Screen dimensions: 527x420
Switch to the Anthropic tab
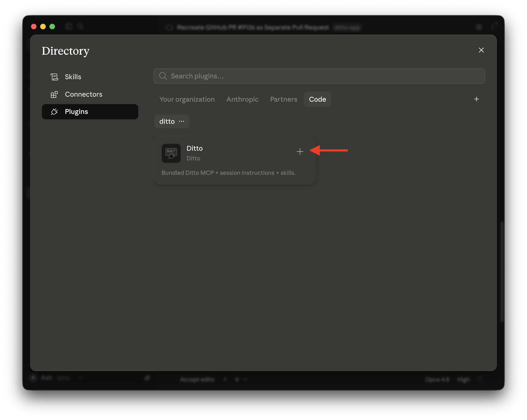(242, 99)
